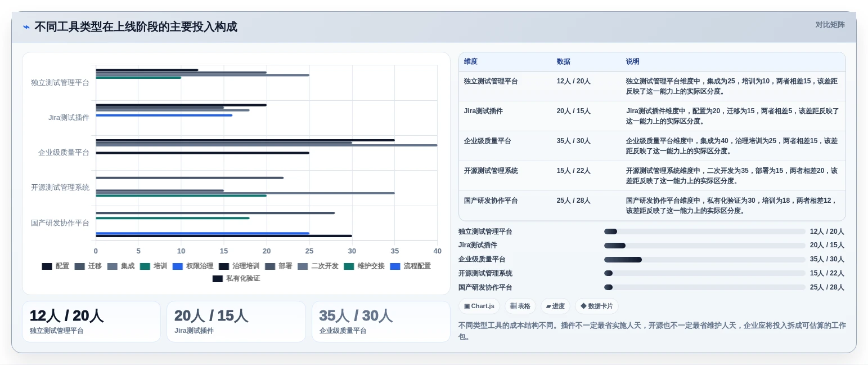Open the 12人 / 20人 stat card

pyautogui.click(x=91, y=322)
